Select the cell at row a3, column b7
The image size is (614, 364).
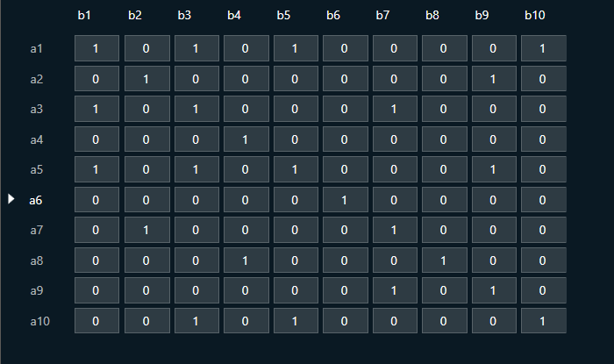click(x=395, y=109)
